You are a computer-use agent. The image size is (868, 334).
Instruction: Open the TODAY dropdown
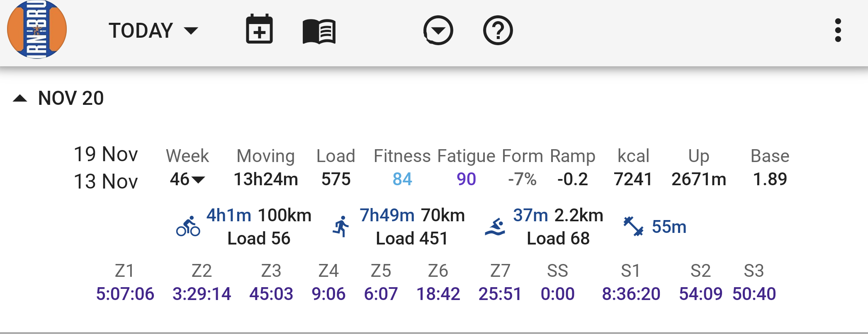153,31
